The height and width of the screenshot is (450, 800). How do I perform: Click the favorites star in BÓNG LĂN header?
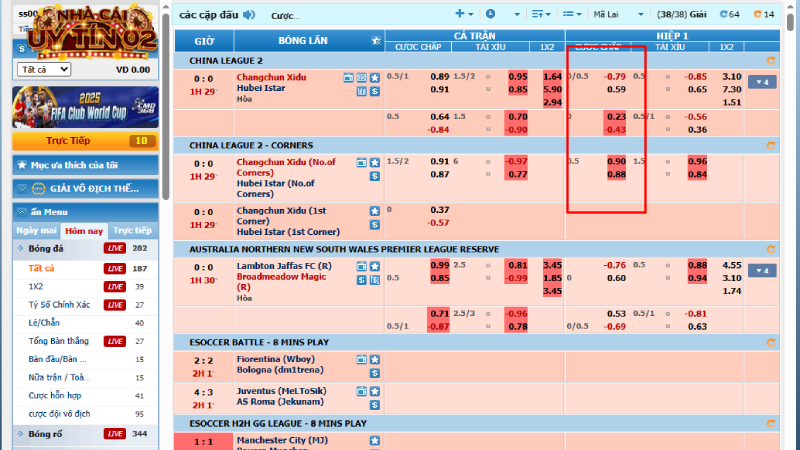pyautogui.click(x=376, y=41)
